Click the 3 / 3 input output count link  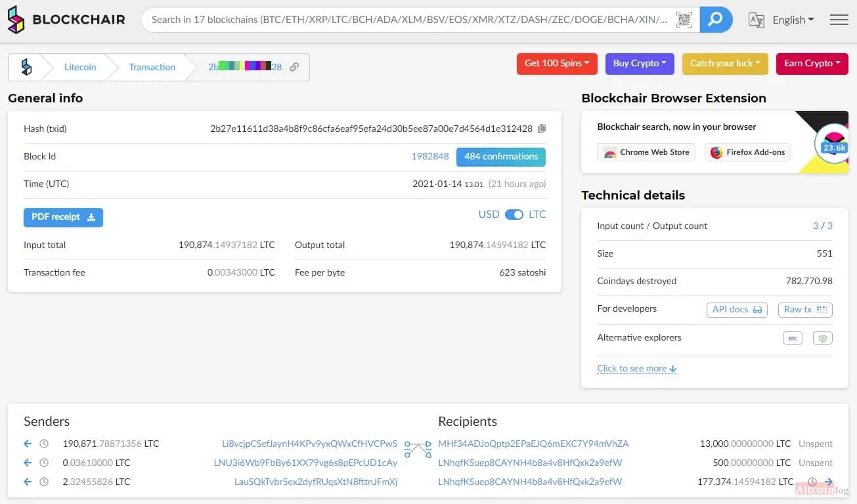tap(823, 226)
